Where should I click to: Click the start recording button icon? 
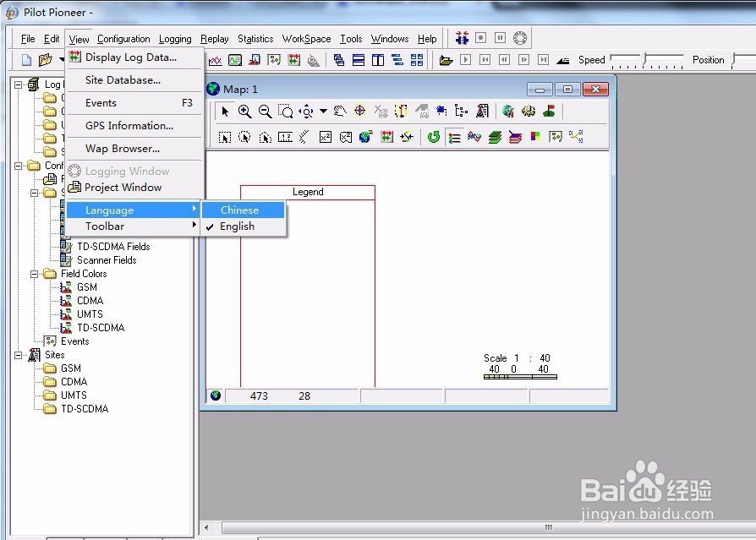pyautogui.click(x=480, y=37)
